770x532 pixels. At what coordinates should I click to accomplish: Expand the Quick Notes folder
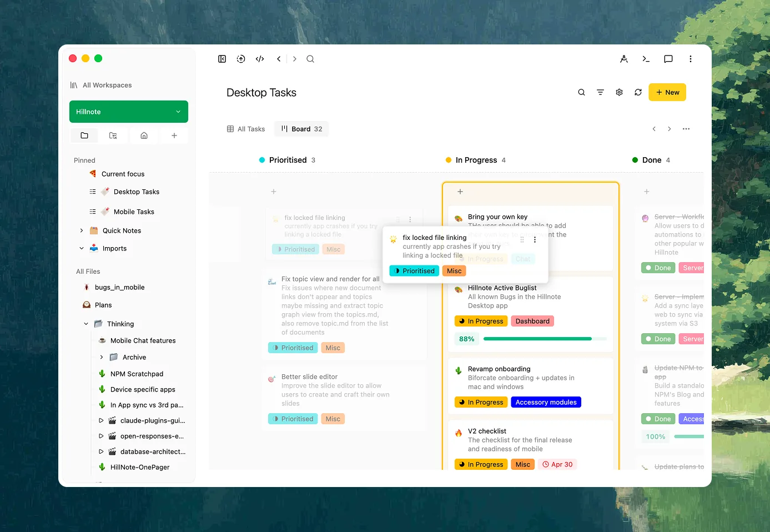click(x=82, y=230)
